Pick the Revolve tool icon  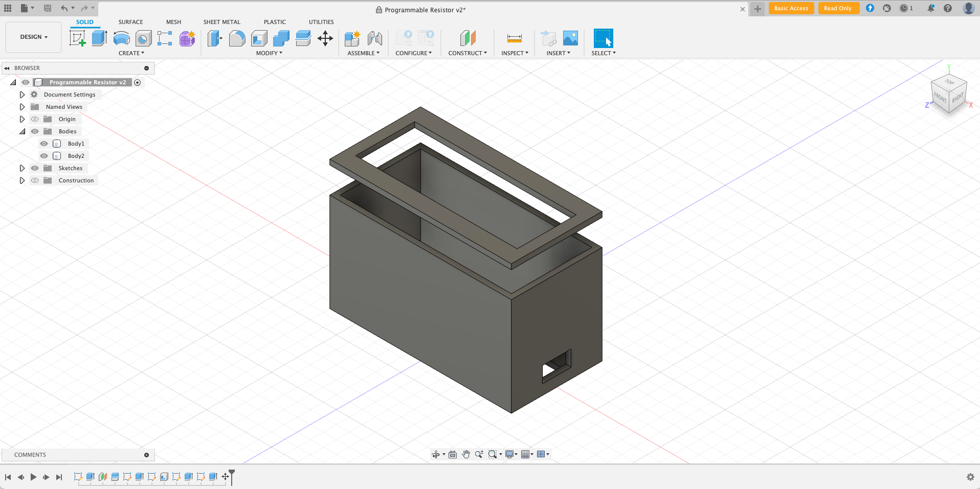(x=121, y=38)
